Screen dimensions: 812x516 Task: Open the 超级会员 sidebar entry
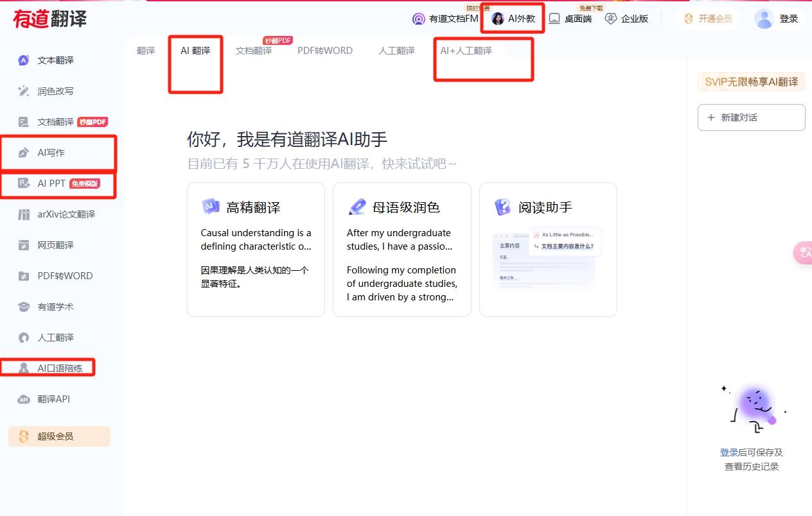point(59,436)
